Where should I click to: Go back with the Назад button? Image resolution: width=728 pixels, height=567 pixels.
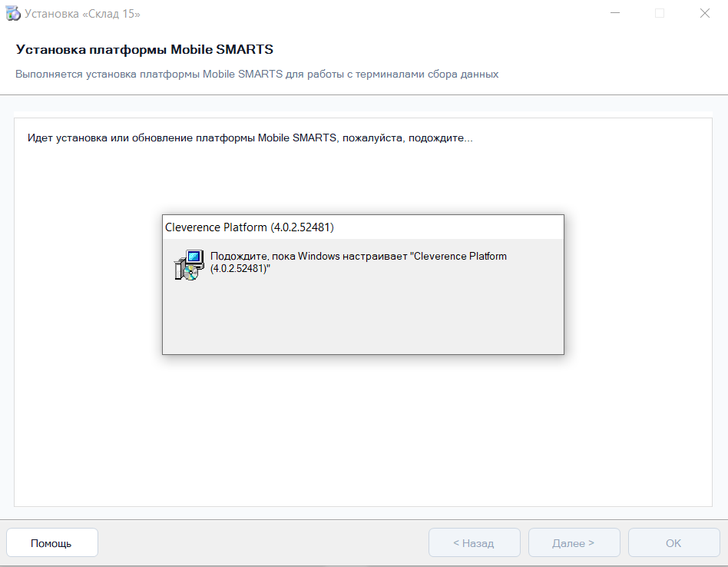474,542
